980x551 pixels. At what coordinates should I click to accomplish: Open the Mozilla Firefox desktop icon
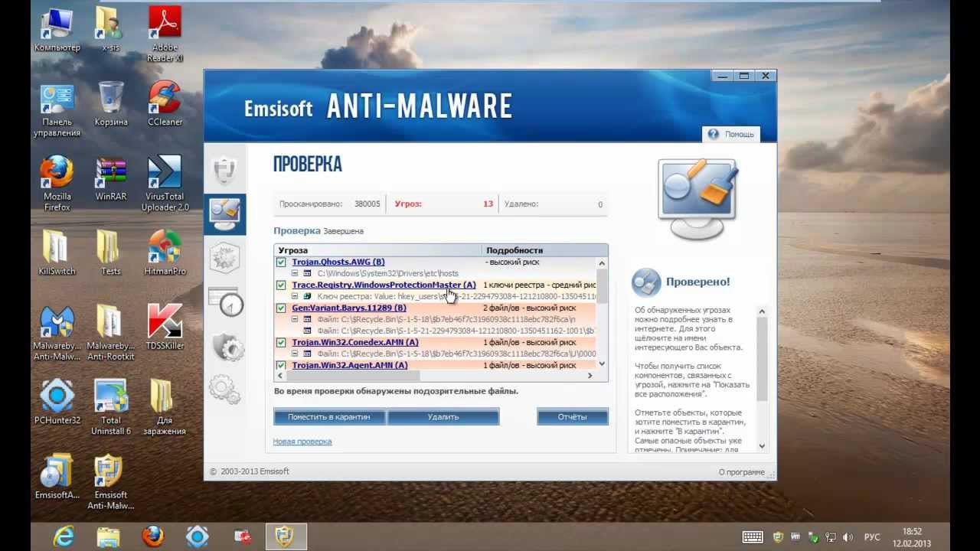(x=57, y=184)
